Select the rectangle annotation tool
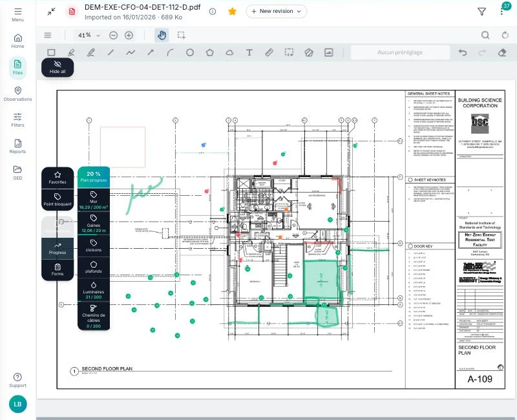 click(51, 52)
